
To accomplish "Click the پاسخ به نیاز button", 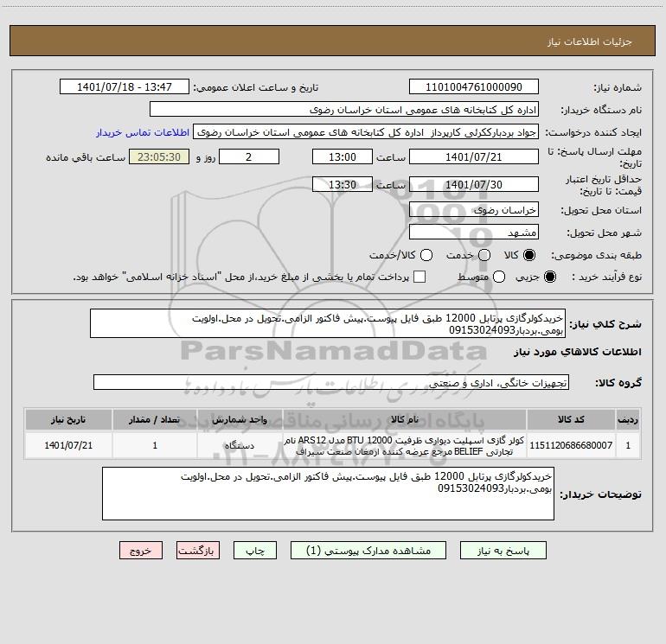I will point(503,551).
